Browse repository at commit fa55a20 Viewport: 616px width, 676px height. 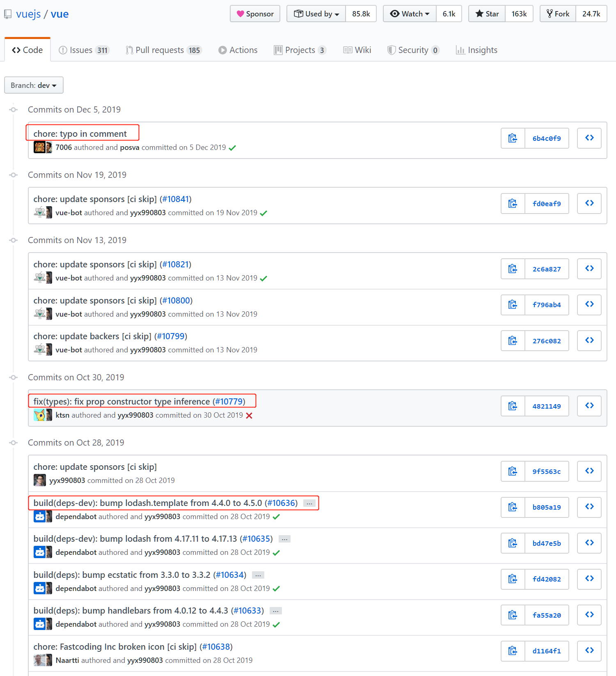589,615
